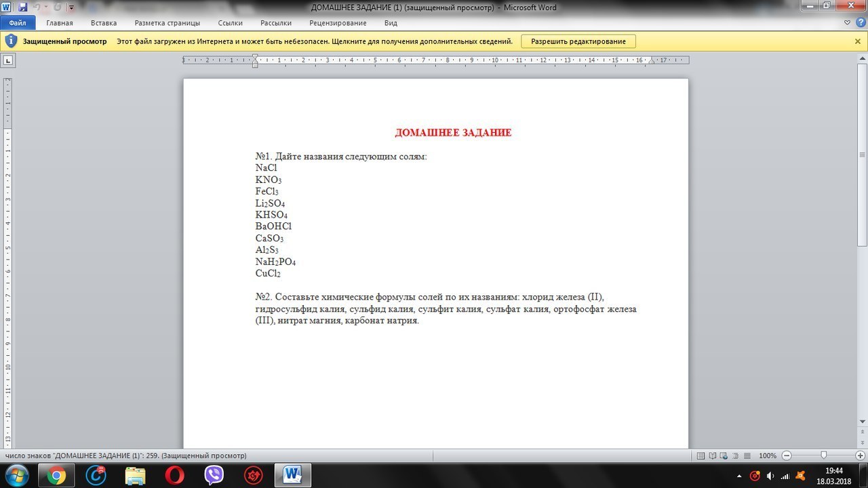Image resolution: width=868 pixels, height=488 pixels.
Task: Open the file explorer folder in taskbar
Action: (135, 475)
